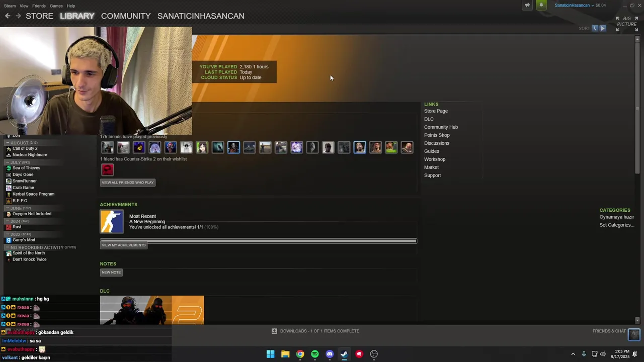The height and width of the screenshot is (362, 644).
Task: Select Garry's Mod game icon
Action: tap(9, 240)
